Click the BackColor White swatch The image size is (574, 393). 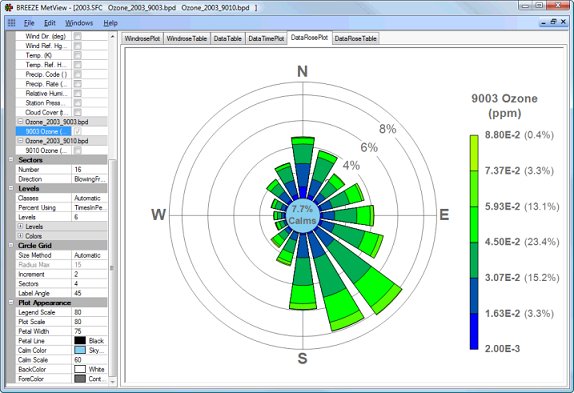click(x=80, y=369)
